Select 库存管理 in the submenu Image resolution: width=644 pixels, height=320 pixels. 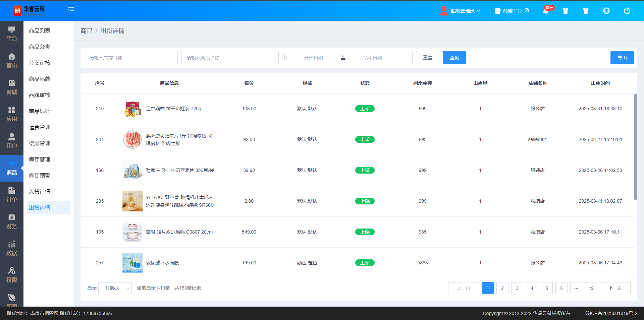(40, 159)
